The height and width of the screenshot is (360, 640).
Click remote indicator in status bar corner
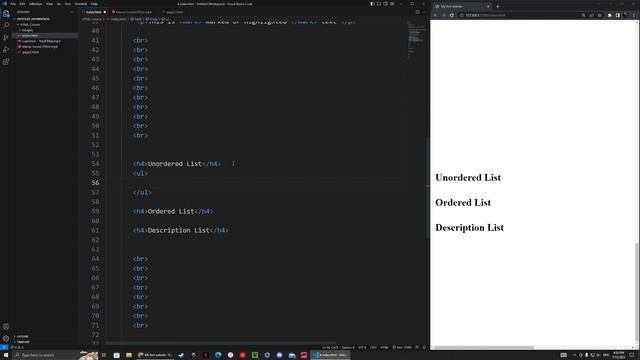pyautogui.click(x=4, y=348)
